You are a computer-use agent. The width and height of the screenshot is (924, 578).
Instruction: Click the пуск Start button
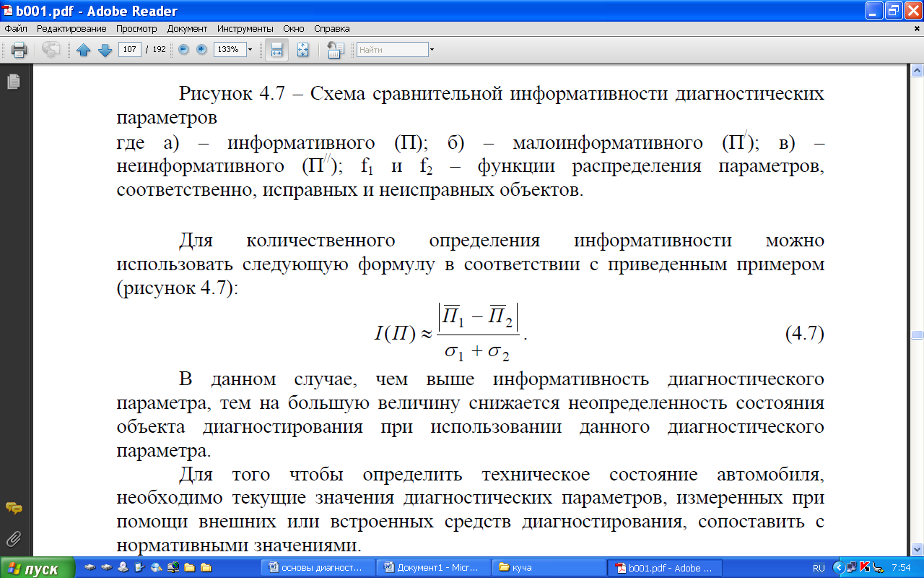tap(36, 568)
